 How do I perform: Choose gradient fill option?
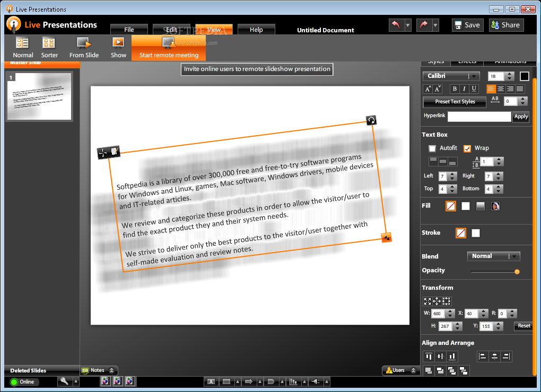(x=481, y=206)
